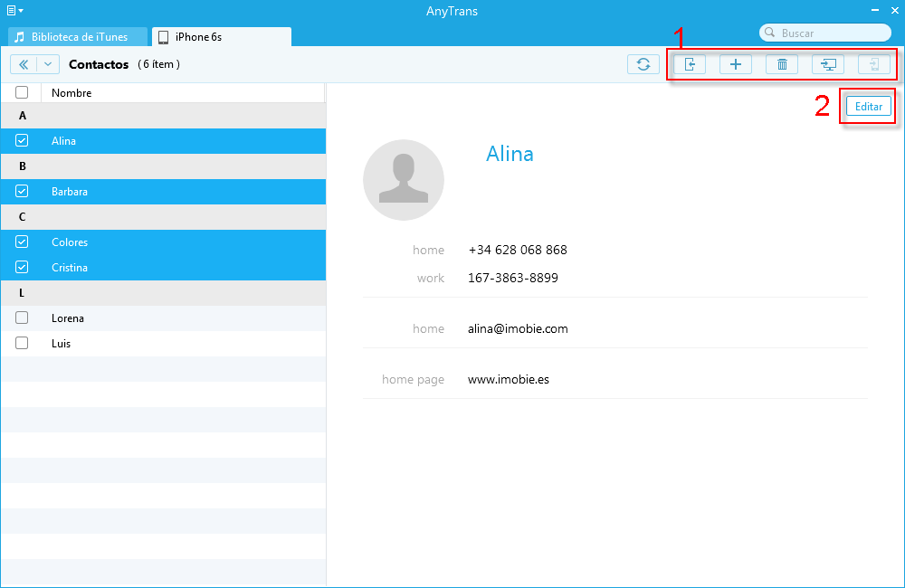The width and height of the screenshot is (905, 588).
Task: Switch to iPhone 6s tab
Action: (x=222, y=37)
